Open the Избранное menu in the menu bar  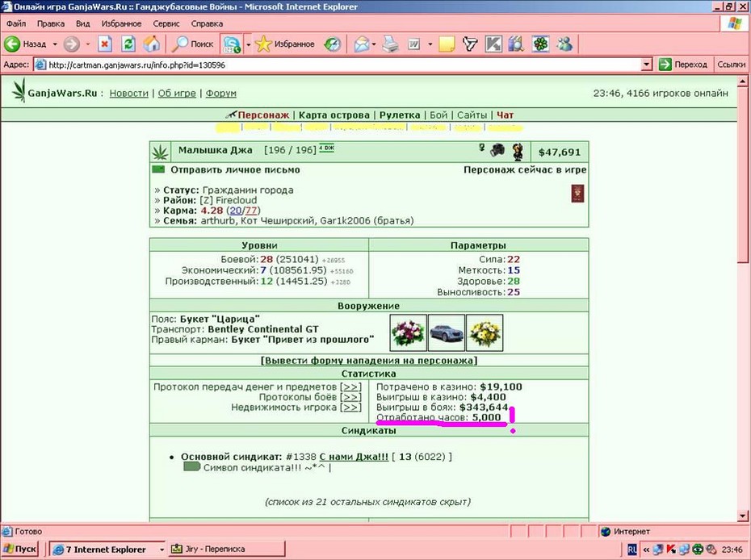[x=121, y=23]
